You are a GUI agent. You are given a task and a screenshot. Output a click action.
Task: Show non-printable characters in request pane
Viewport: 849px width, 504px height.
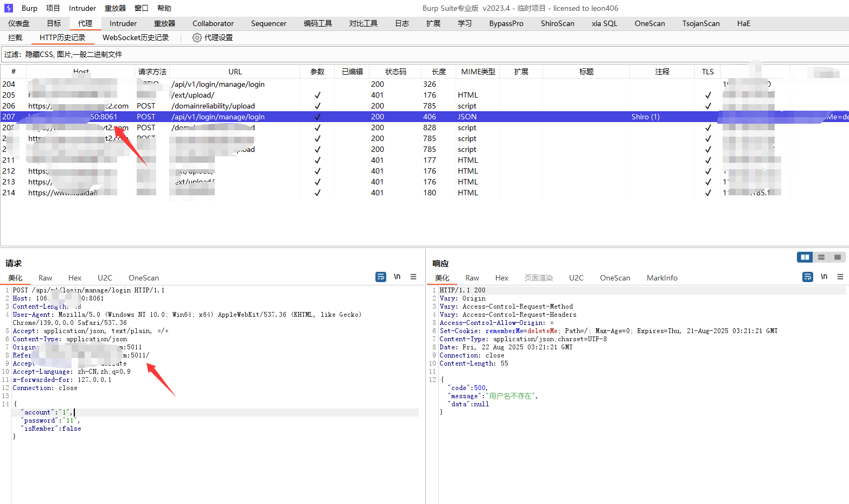397,277
